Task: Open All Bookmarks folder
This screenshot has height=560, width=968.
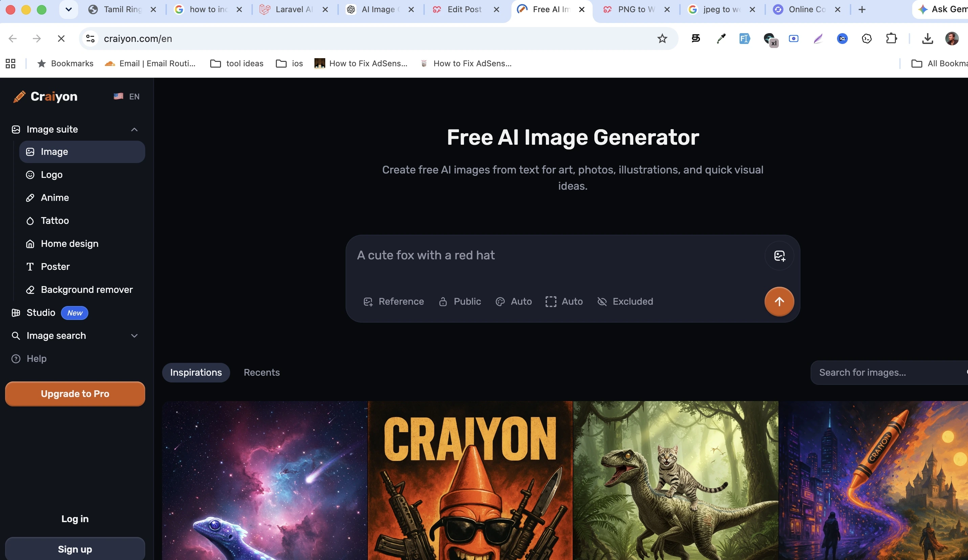Action: (939, 63)
